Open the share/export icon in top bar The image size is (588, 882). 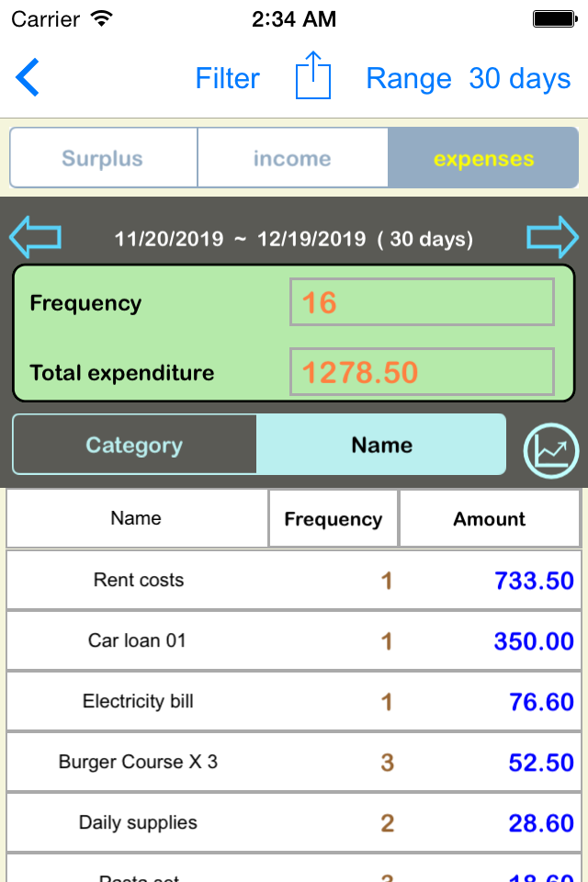point(312,78)
